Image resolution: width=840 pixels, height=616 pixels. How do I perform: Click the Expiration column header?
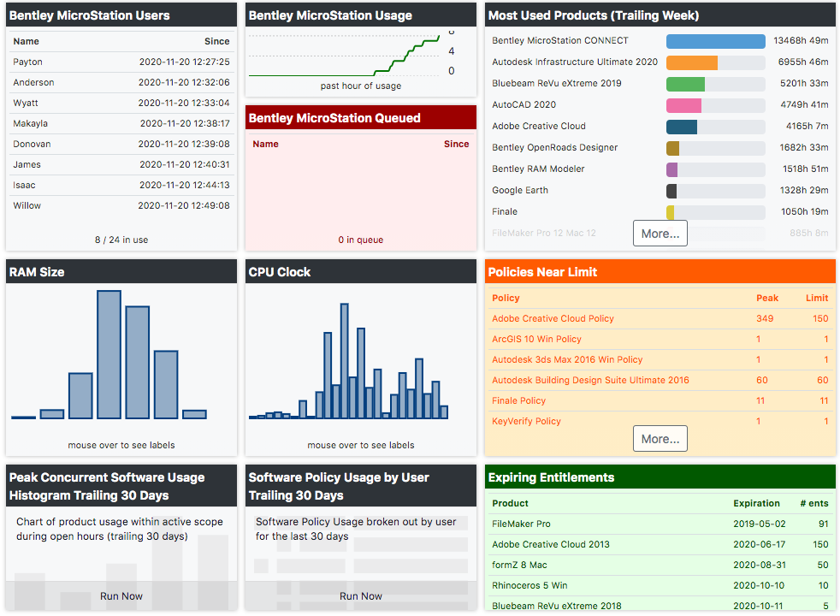(756, 504)
